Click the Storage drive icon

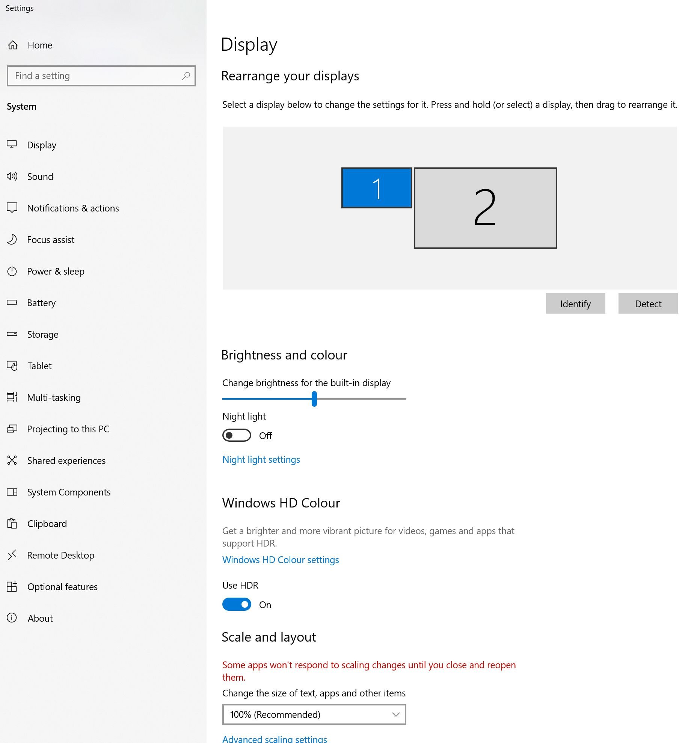click(12, 334)
